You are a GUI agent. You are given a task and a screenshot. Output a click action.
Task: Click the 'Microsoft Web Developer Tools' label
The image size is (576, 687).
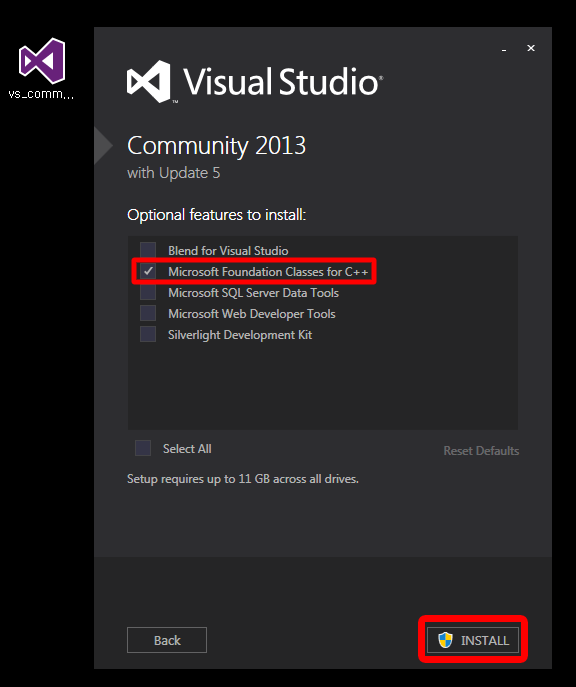click(252, 314)
